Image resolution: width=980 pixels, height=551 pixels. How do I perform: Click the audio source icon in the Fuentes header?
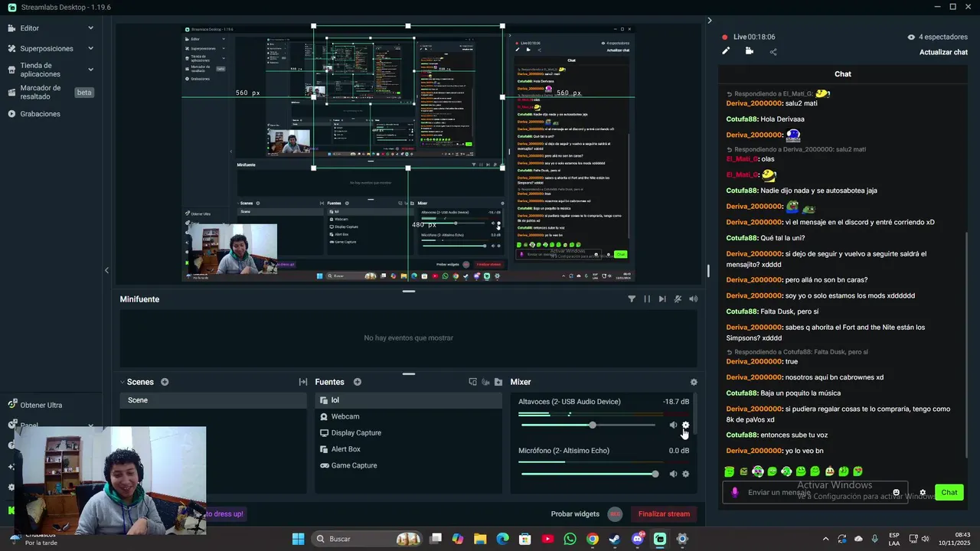[485, 382]
